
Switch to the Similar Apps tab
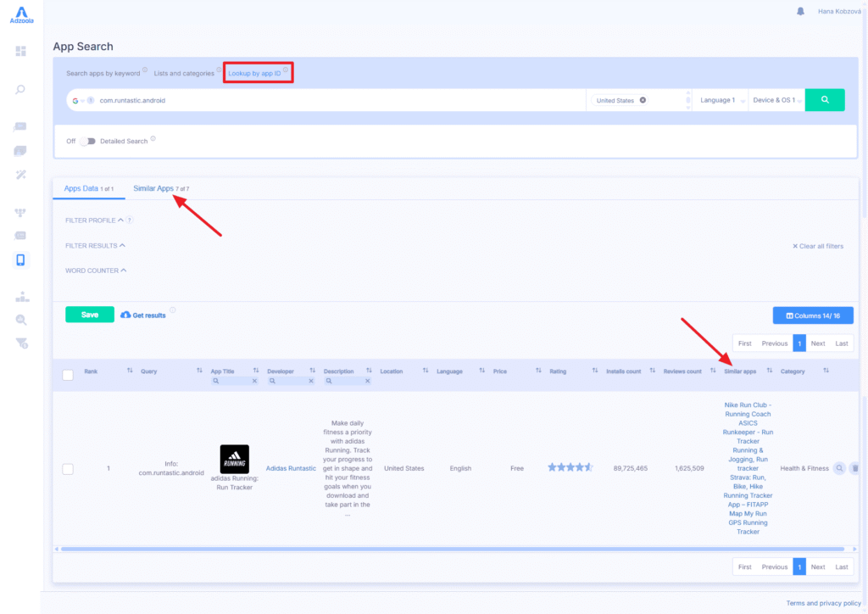click(x=155, y=189)
